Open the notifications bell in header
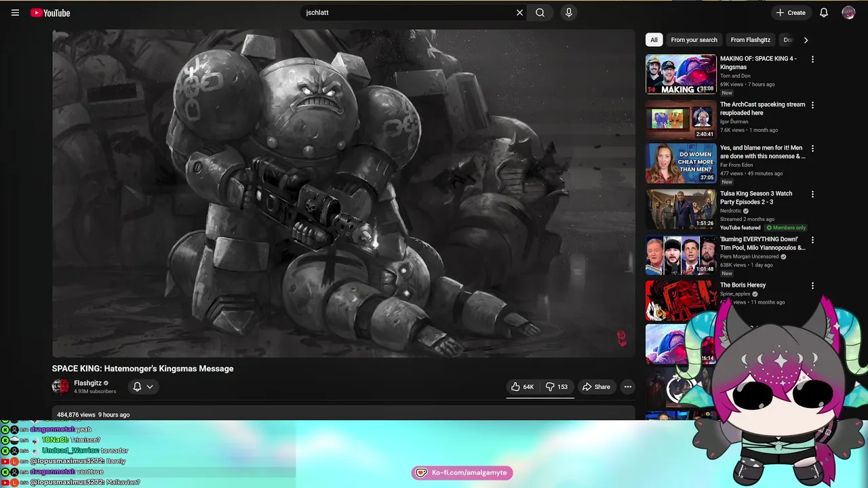This screenshot has height=488, width=868. pyautogui.click(x=824, y=12)
